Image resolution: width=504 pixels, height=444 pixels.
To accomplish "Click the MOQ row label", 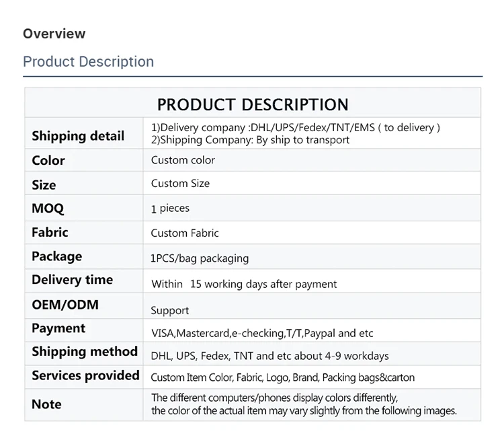I will (48, 209).
